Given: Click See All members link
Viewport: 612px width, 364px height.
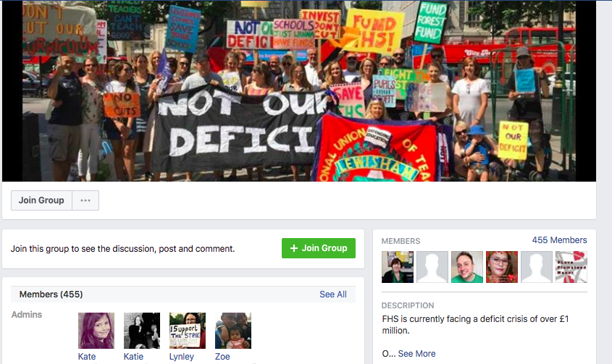Looking at the screenshot, I should tap(333, 294).
